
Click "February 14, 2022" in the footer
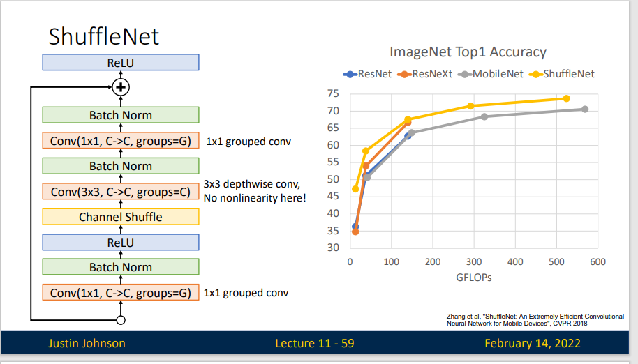(532, 343)
